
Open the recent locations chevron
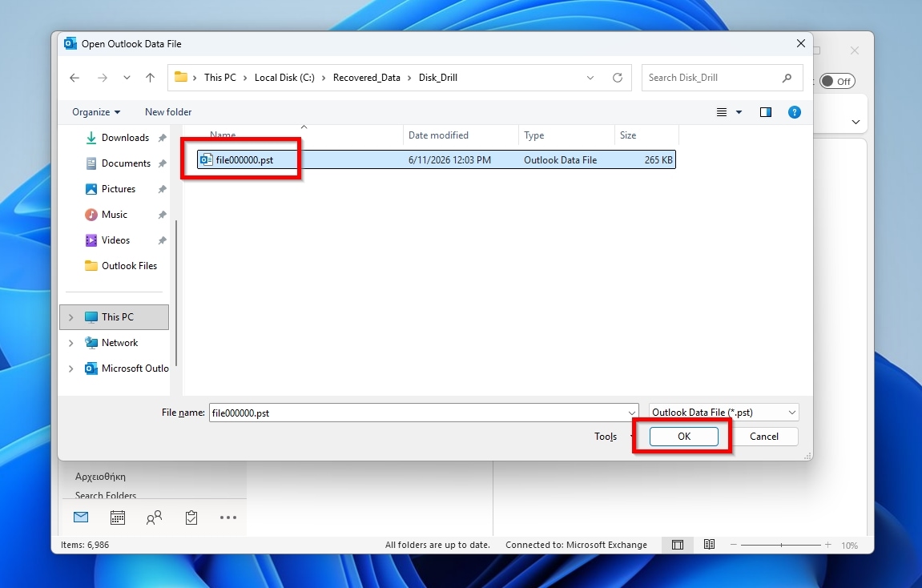coord(127,78)
